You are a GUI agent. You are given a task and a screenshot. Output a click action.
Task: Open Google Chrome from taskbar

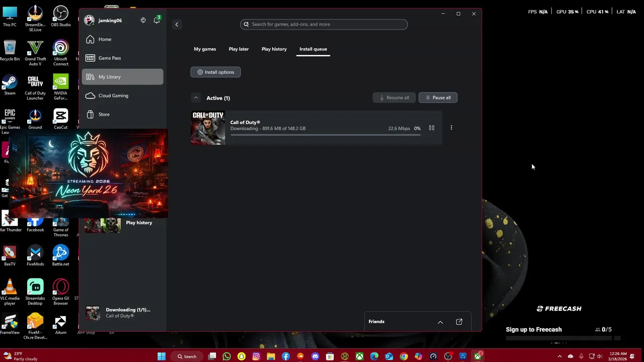(404, 356)
